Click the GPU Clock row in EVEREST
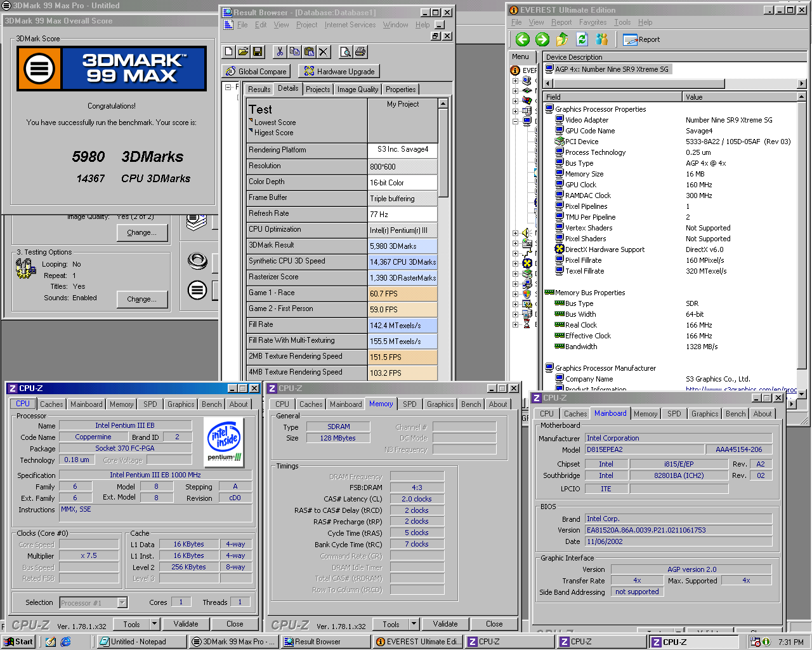Screen dimensions: 812x650 (x=671, y=185)
